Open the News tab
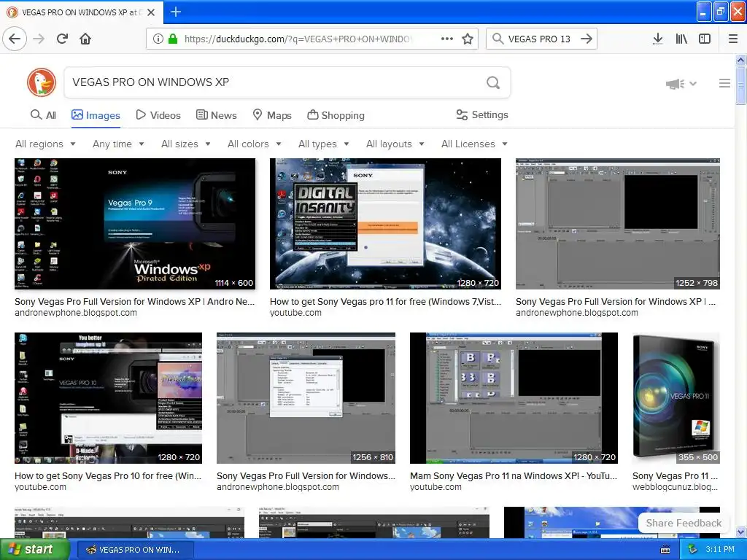747x560 pixels. [216, 115]
